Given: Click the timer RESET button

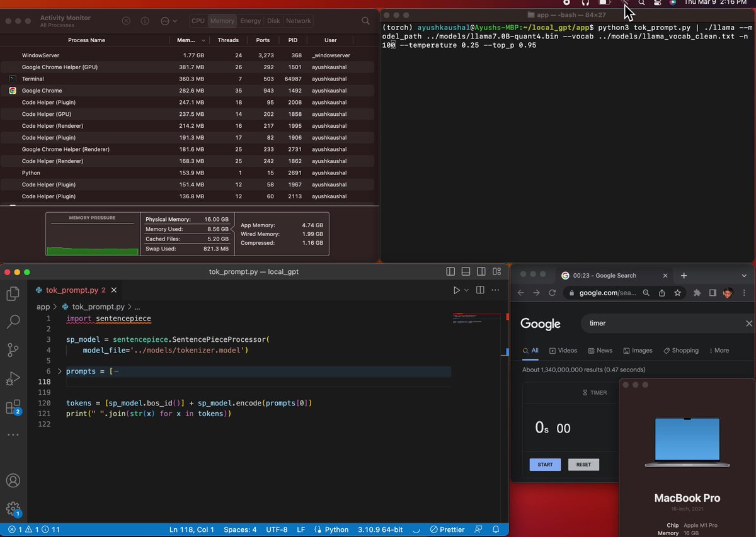Looking at the screenshot, I should coord(583,465).
